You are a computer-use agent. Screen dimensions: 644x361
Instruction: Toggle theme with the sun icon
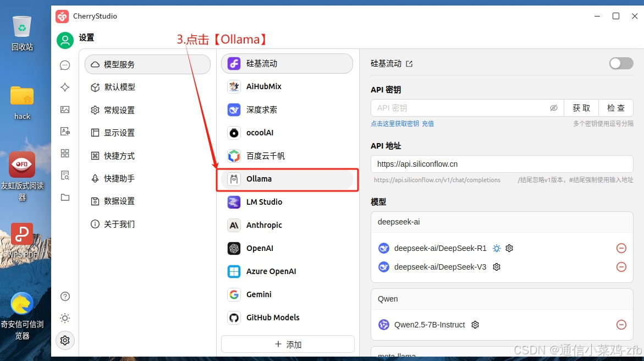[x=65, y=318]
